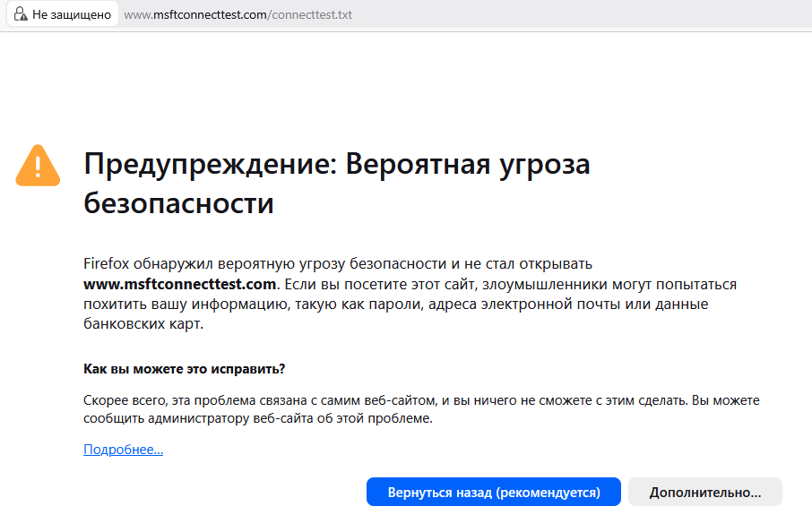Click the sentence 'Firefox обнаружил вероятную угрозу безопасности'
This screenshot has height=532, width=812.
[264, 264]
